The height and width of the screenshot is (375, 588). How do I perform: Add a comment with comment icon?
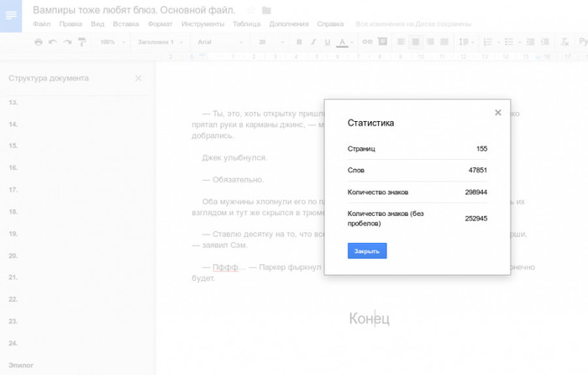point(382,41)
